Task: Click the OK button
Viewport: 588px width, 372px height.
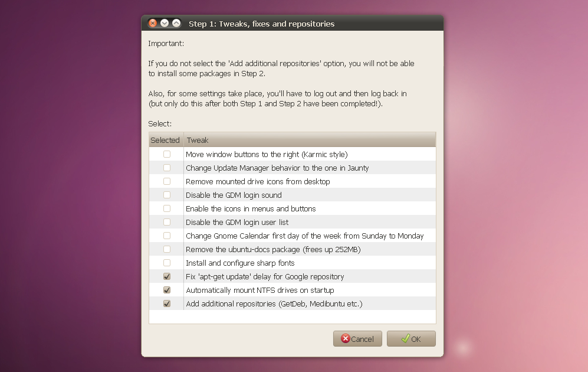Action: click(411, 338)
